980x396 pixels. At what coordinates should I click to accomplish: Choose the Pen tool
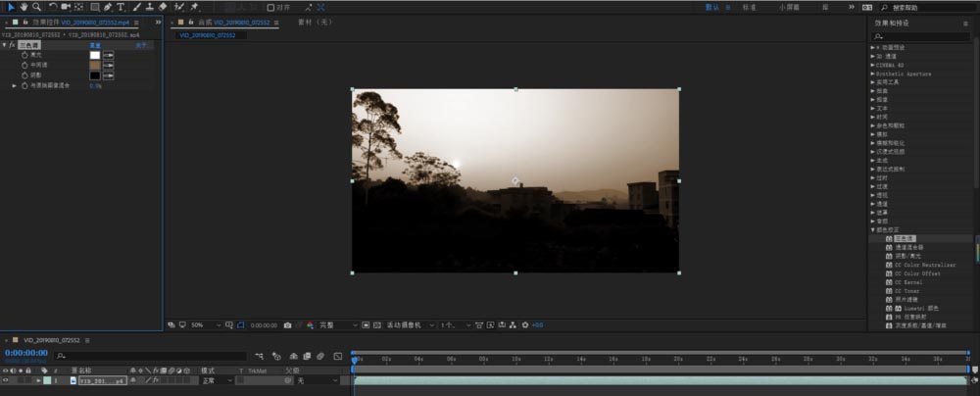[107, 7]
